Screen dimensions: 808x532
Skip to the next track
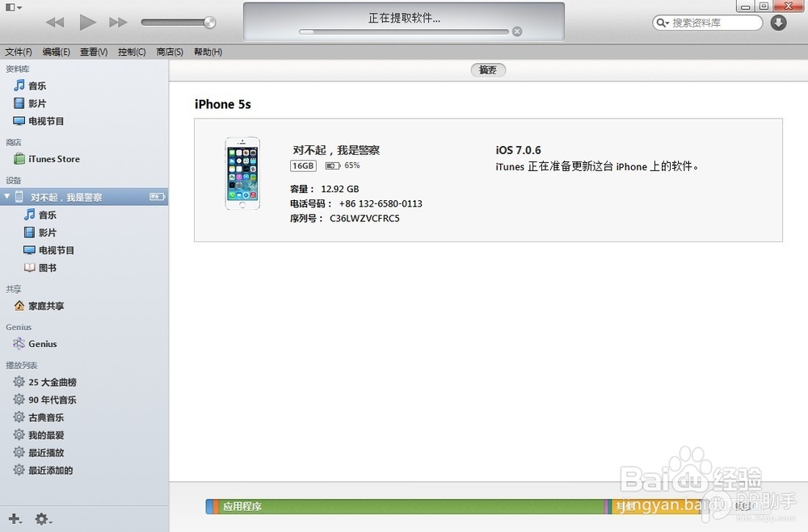(x=118, y=22)
